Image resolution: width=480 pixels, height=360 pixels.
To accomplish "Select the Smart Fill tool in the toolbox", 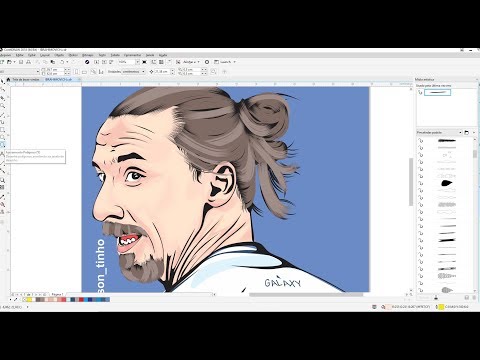I will coord(3,212).
